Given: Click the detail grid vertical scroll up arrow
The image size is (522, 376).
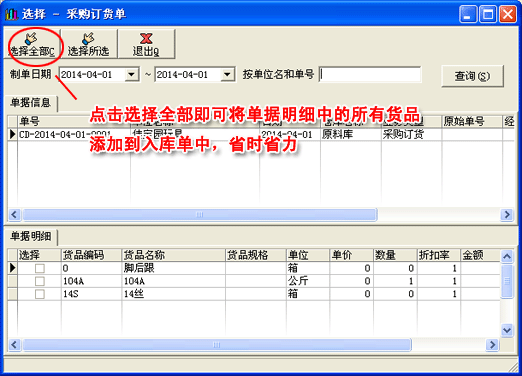Looking at the screenshot, I should [x=507, y=256].
